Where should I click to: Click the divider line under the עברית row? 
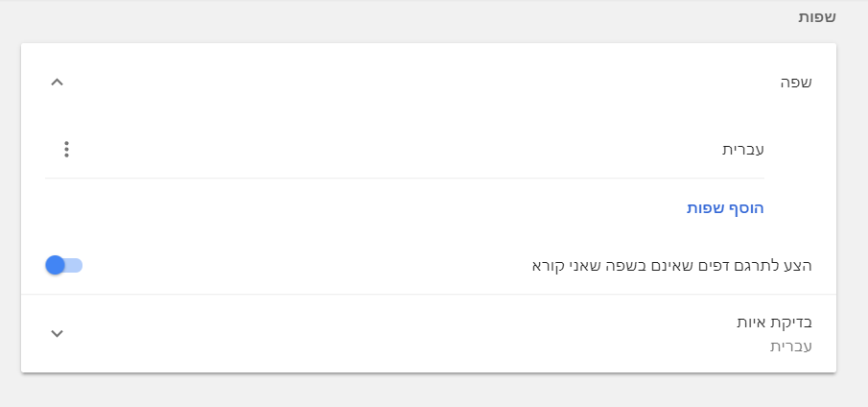(403, 178)
